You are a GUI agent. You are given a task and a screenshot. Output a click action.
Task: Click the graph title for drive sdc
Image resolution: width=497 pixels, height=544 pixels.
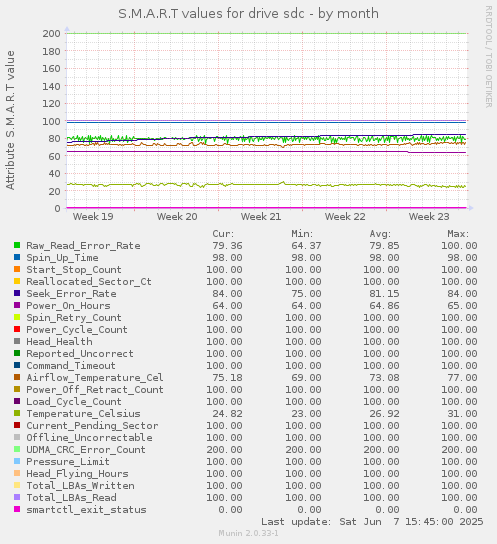248,14
